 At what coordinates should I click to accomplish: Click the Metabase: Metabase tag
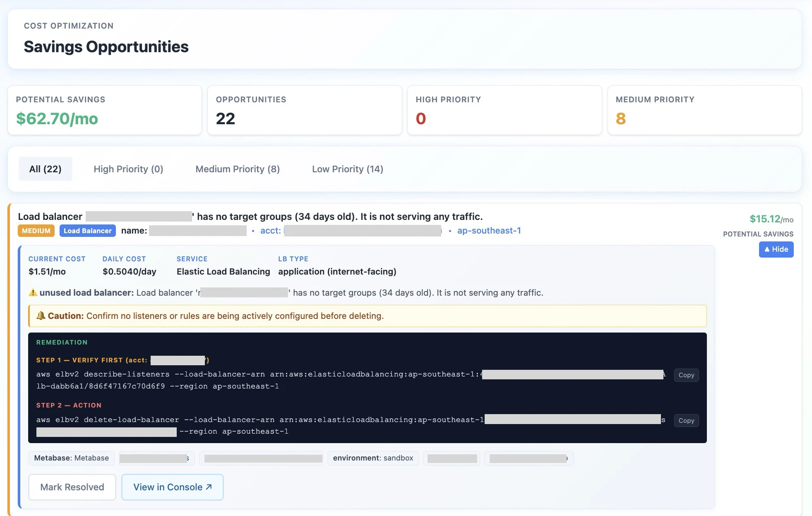[71, 458]
